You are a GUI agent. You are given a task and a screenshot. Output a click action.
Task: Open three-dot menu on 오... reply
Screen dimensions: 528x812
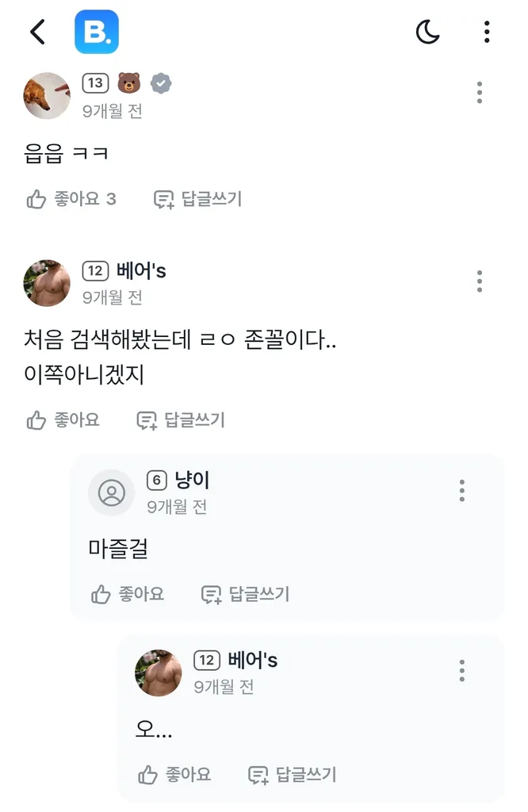pos(461,671)
